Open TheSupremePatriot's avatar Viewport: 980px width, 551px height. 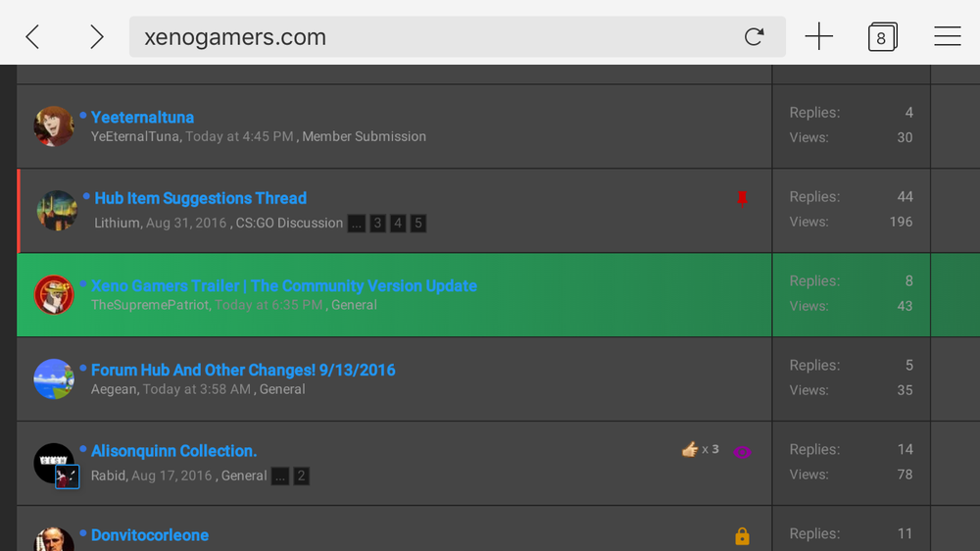point(54,294)
